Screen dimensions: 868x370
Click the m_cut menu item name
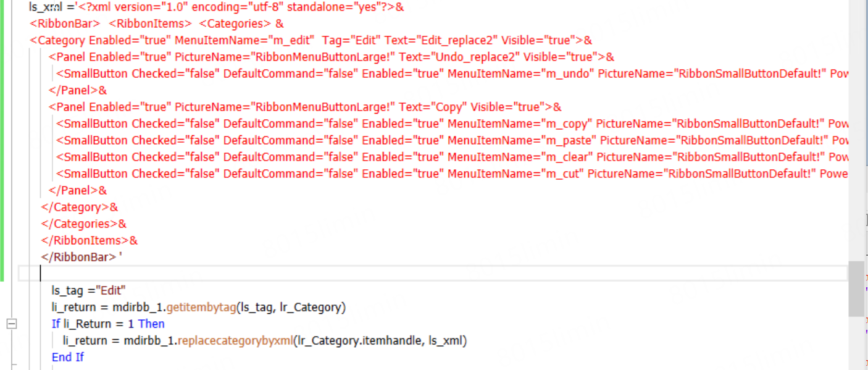click(563, 174)
